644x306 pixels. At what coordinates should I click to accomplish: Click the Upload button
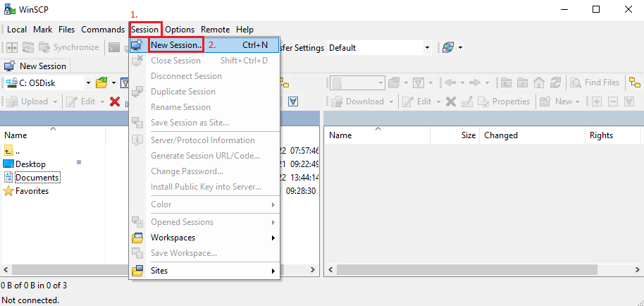(x=27, y=102)
